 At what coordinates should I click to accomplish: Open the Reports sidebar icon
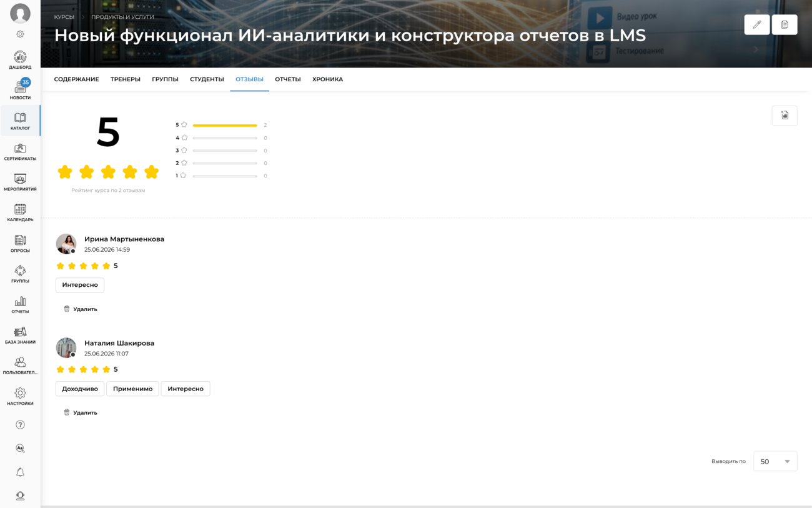[x=20, y=304]
